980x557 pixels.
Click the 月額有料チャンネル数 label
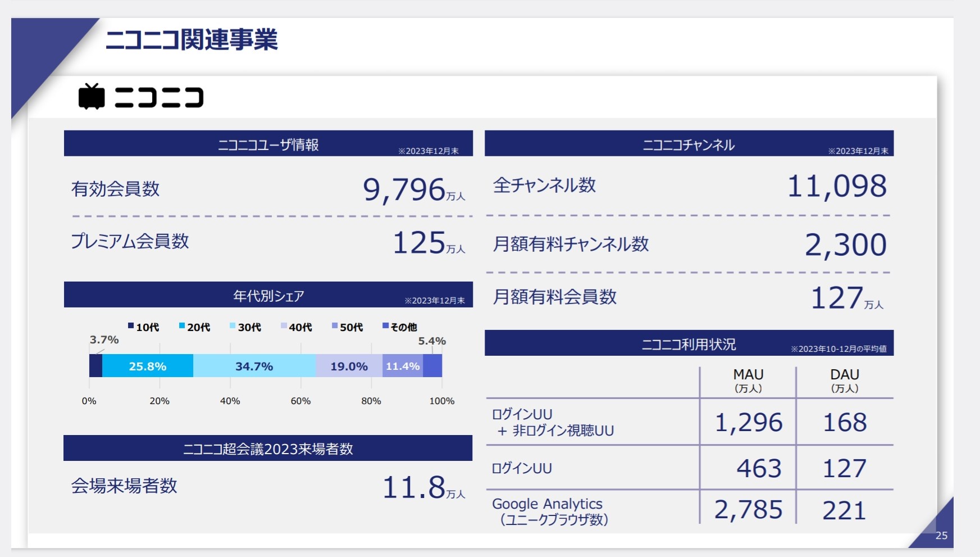[571, 244]
